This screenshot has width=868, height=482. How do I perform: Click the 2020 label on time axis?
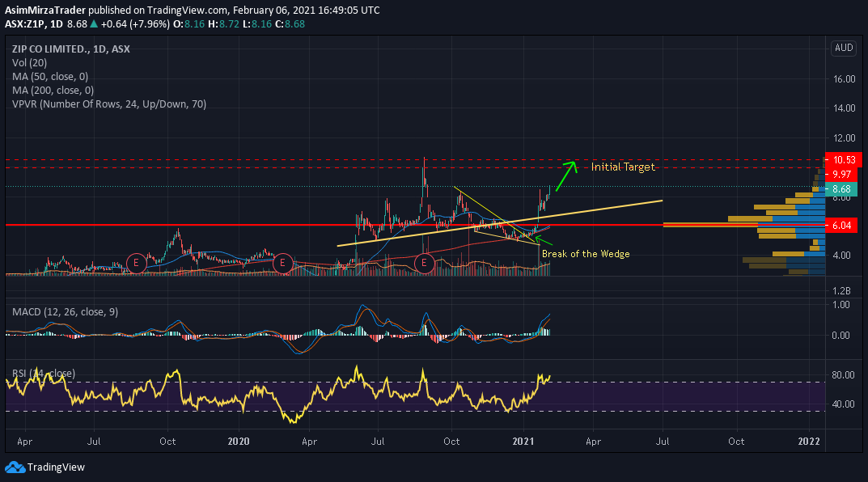click(239, 442)
